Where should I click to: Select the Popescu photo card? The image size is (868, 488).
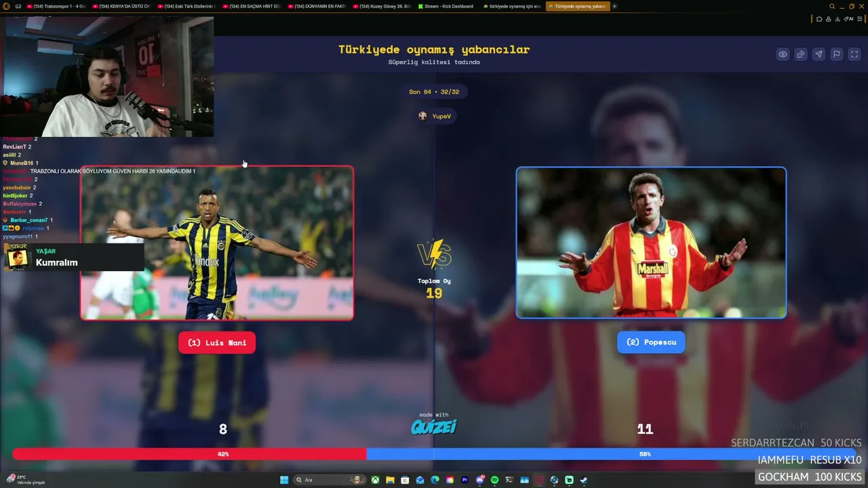[651, 243]
